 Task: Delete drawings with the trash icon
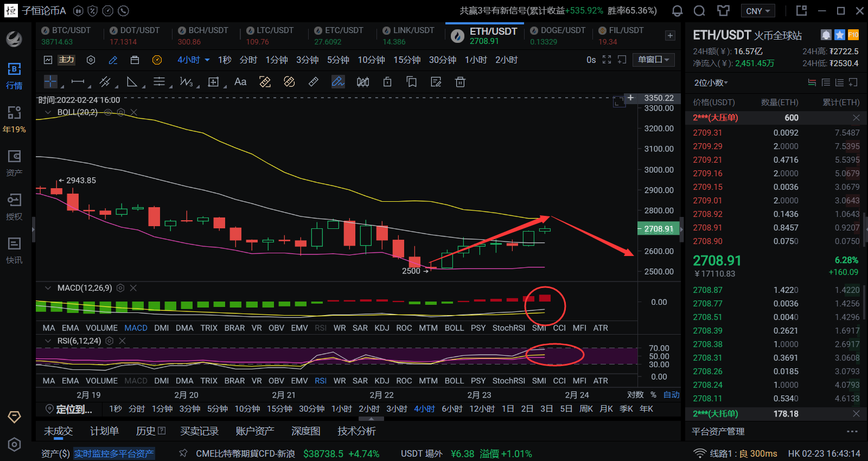click(x=460, y=82)
